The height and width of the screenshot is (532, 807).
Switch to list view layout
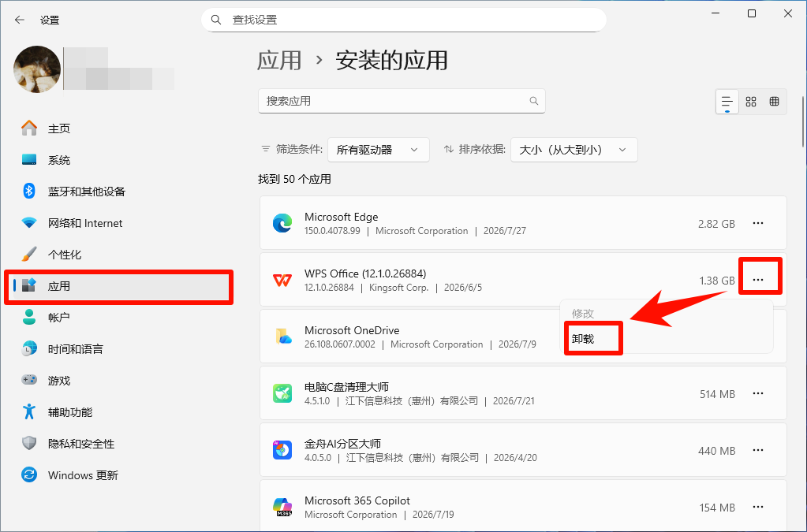point(727,101)
